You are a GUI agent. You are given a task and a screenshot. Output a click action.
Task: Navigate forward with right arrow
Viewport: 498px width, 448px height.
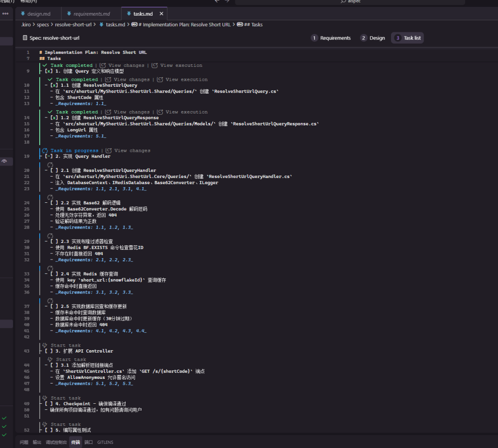[227, 1]
